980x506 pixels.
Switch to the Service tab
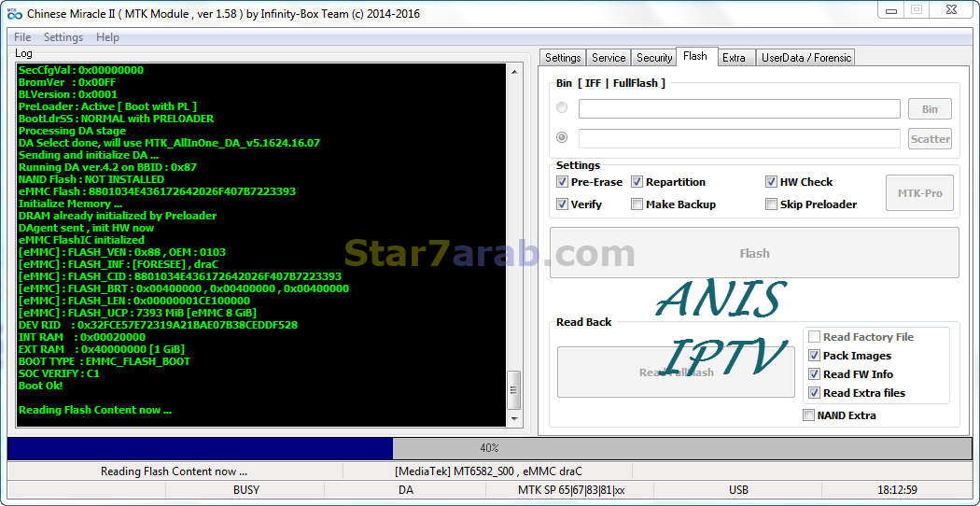click(609, 58)
